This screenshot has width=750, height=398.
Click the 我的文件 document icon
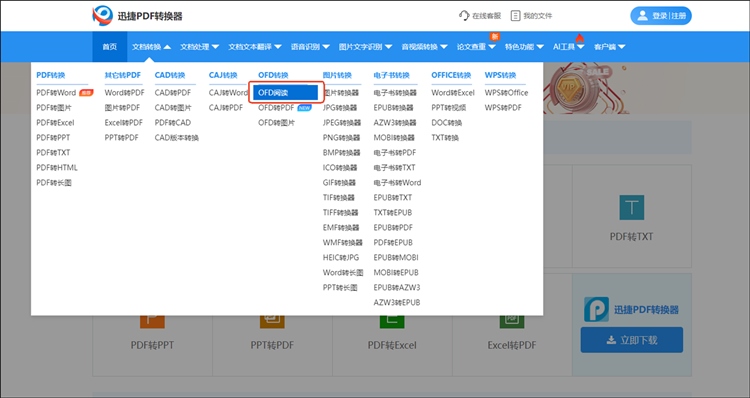pos(515,16)
